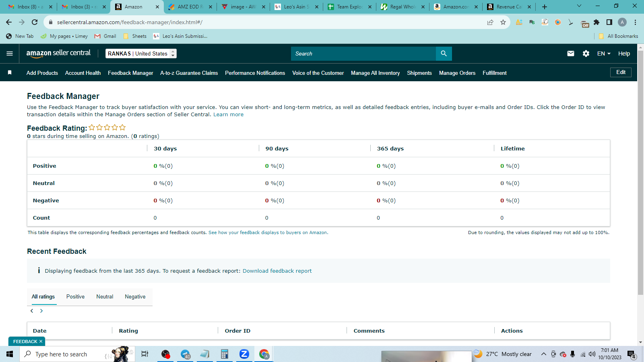Screen dimensions: 644x362
Task: Click the page vertical scrollbar
Action: click(640, 173)
